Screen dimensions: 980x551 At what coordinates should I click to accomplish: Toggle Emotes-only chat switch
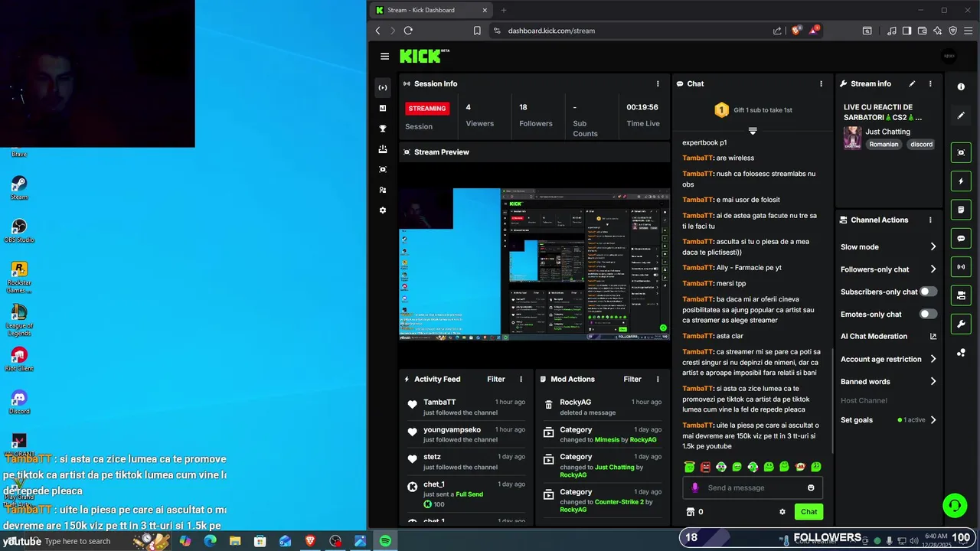(928, 314)
